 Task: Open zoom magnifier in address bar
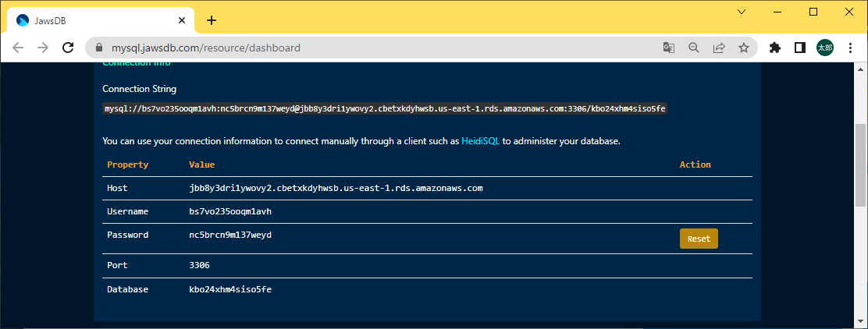694,48
